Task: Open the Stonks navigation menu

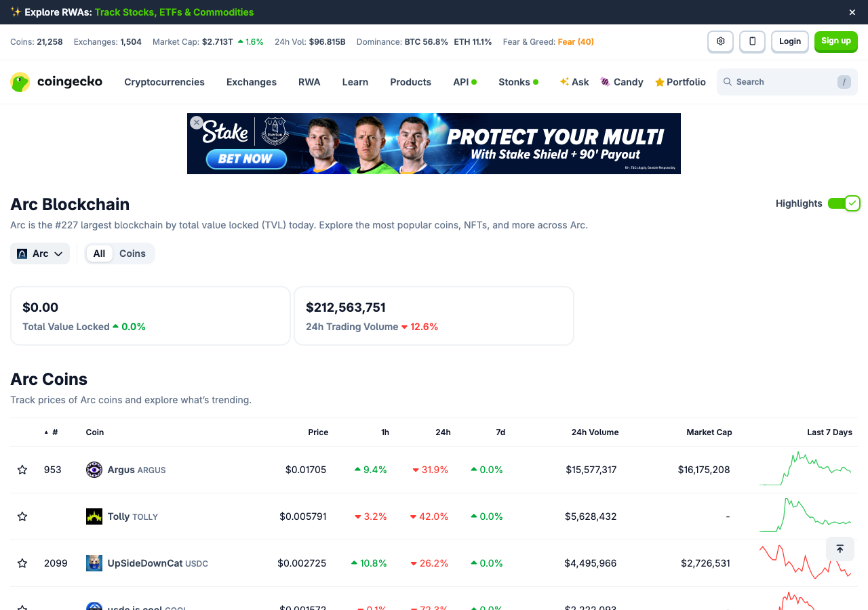Action: pos(518,82)
